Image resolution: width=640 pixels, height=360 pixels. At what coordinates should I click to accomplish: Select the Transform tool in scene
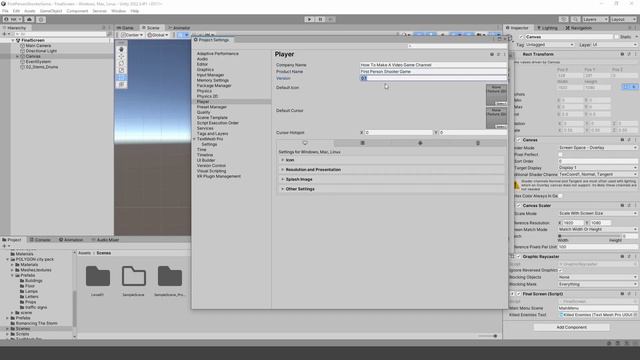pyautogui.click(x=121, y=84)
